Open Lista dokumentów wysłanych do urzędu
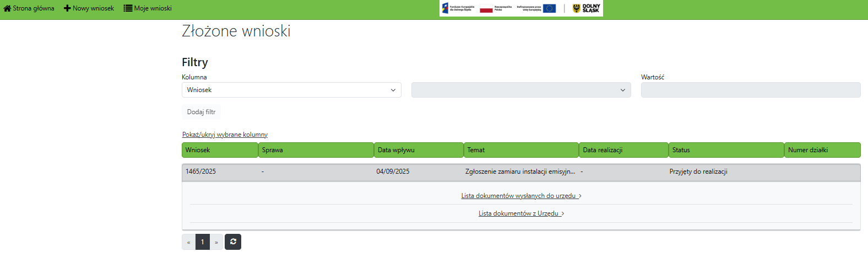Image resolution: width=868 pixels, height=257 pixels. coord(521,196)
